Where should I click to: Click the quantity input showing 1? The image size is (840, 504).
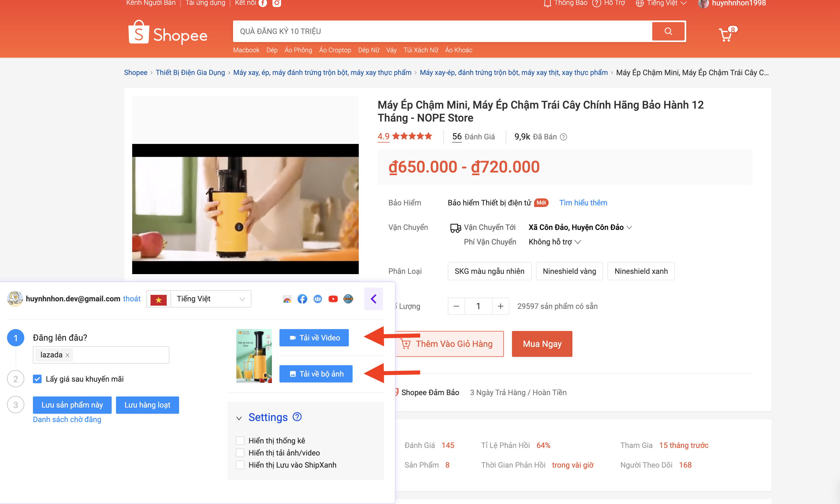point(478,306)
